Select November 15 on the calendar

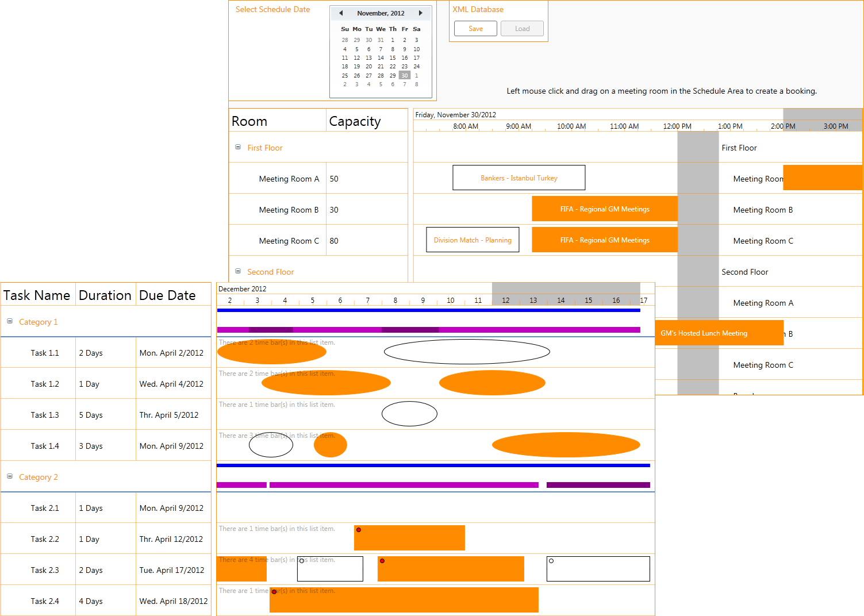click(393, 57)
